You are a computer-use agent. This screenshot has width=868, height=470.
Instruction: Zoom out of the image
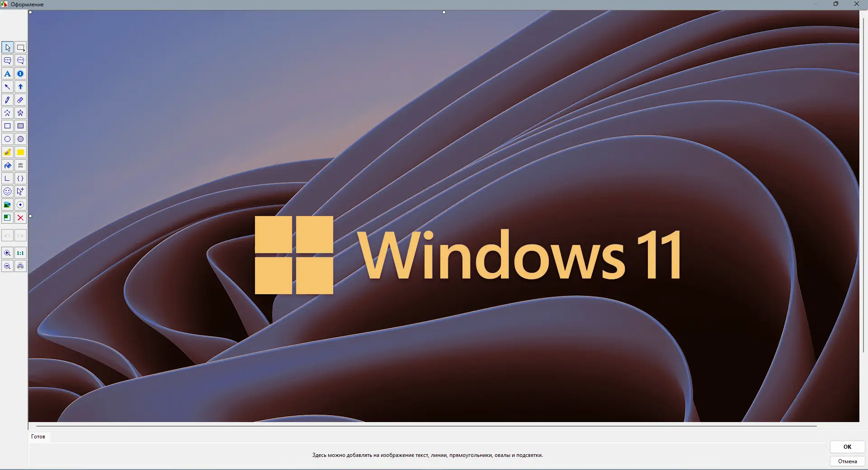tap(7, 266)
